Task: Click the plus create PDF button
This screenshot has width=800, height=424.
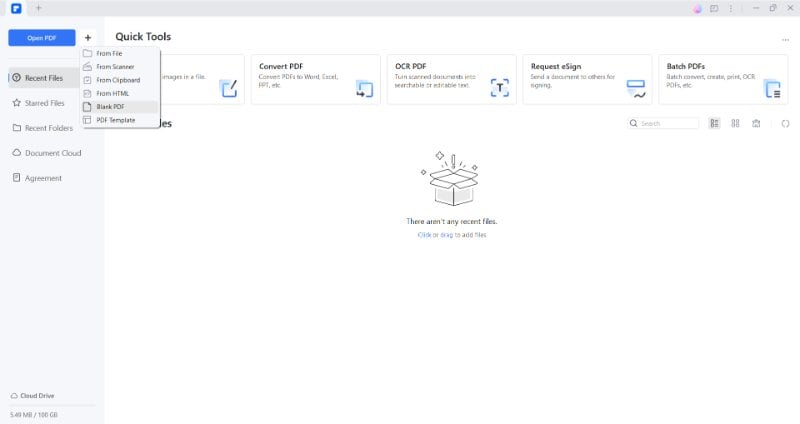Action: (x=88, y=38)
